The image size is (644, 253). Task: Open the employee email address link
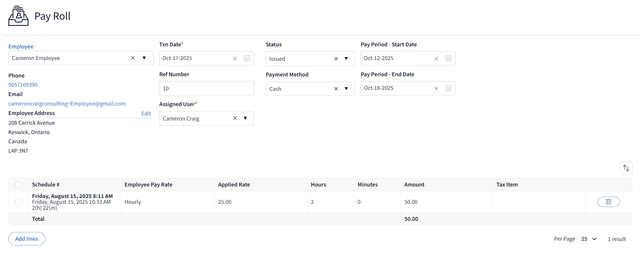tap(67, 104)
